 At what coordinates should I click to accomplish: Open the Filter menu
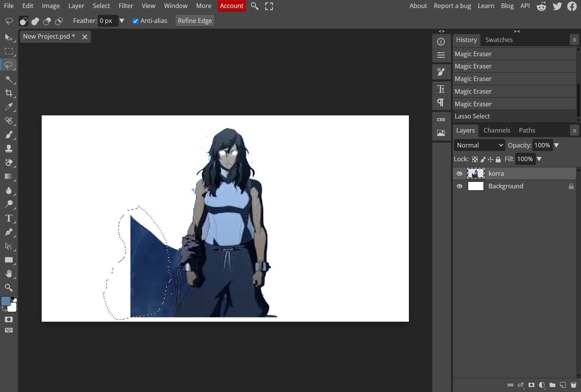click(x=125, y=6)
